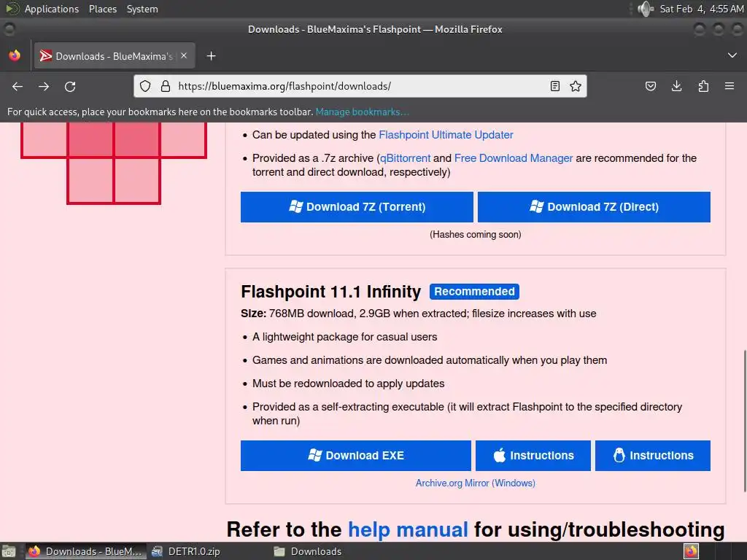
Task: Click the Flashpoint 11.1 Infinity heading
Action: [331, 292]
